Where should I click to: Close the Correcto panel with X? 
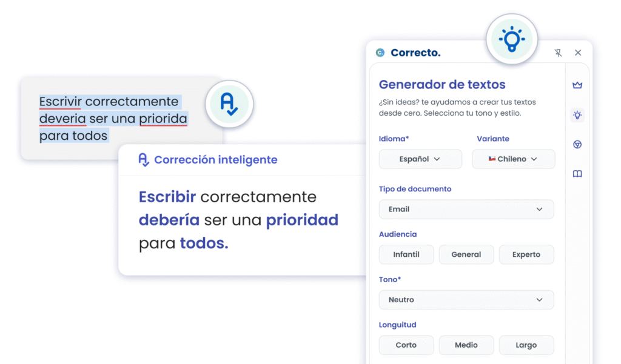(x=578, y=53)
